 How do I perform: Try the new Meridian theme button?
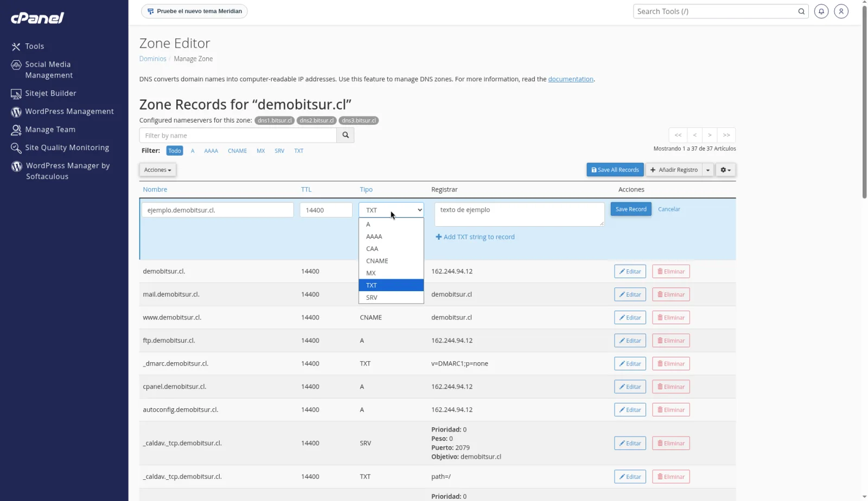click(x=194, y=11)
